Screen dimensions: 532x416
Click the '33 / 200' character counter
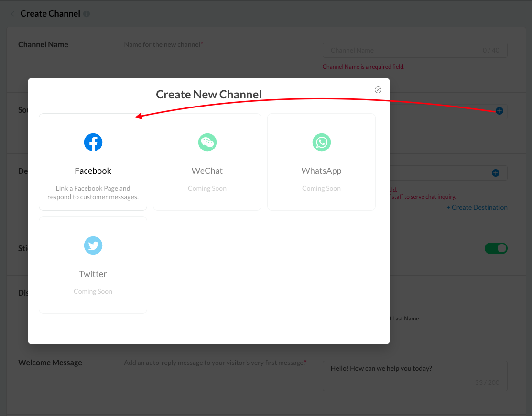487,383
